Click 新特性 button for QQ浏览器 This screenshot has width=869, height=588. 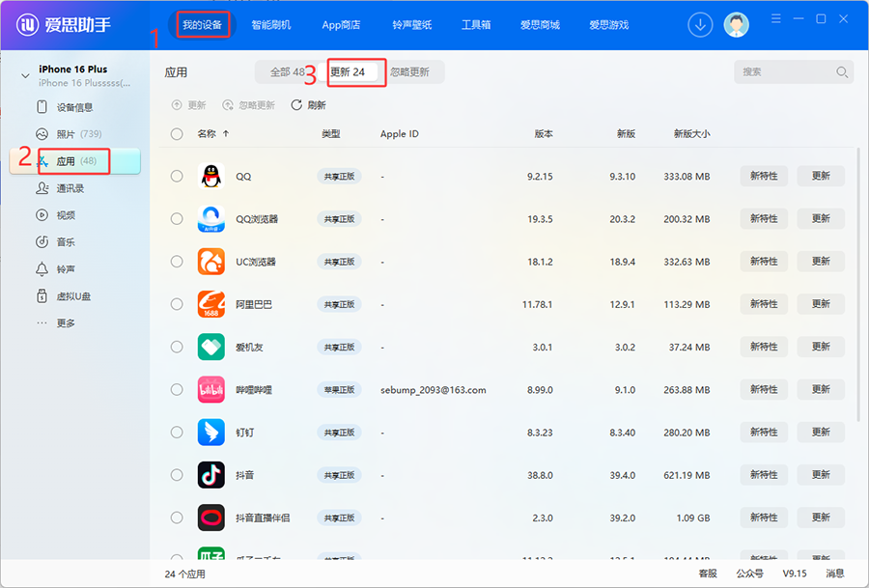tap(764, 219)
